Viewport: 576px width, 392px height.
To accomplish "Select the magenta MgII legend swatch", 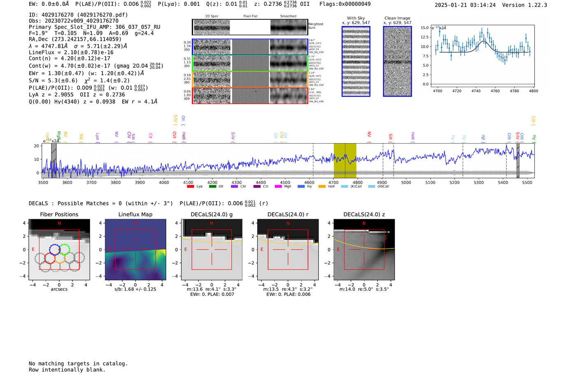I will click(x=278, y=187).
